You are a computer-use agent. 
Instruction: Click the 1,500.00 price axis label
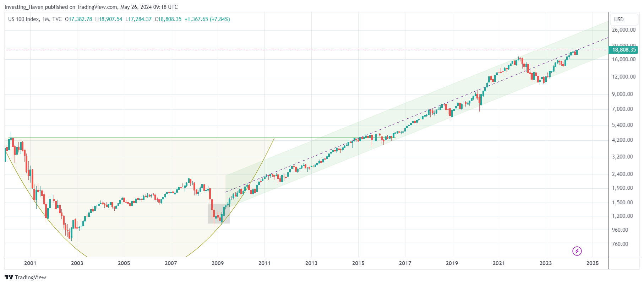tap(622, 203)
